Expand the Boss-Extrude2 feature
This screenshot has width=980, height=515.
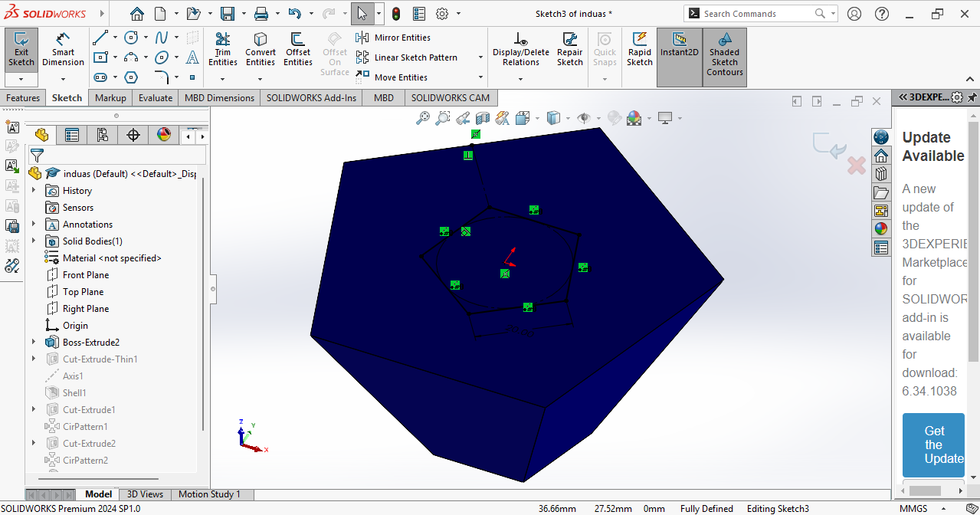pyautogui.click(x=33, y=342)
